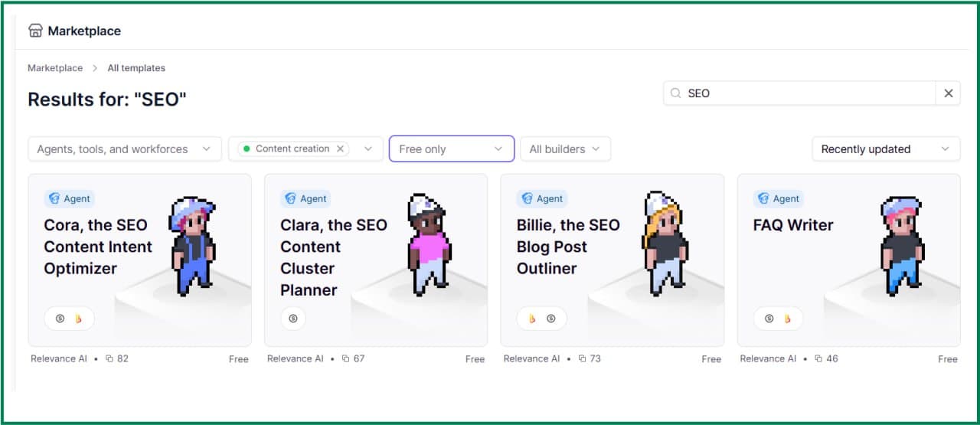This screenshot has width=980, height=425.
Task: Click the search magnifier icon
Action: (x=676, y=93)
